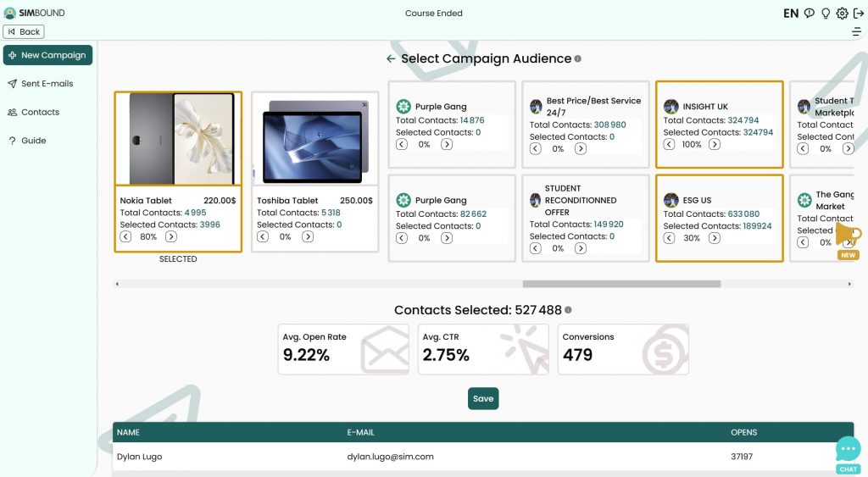
Task: Start a New Campaign
Action: 47,55
